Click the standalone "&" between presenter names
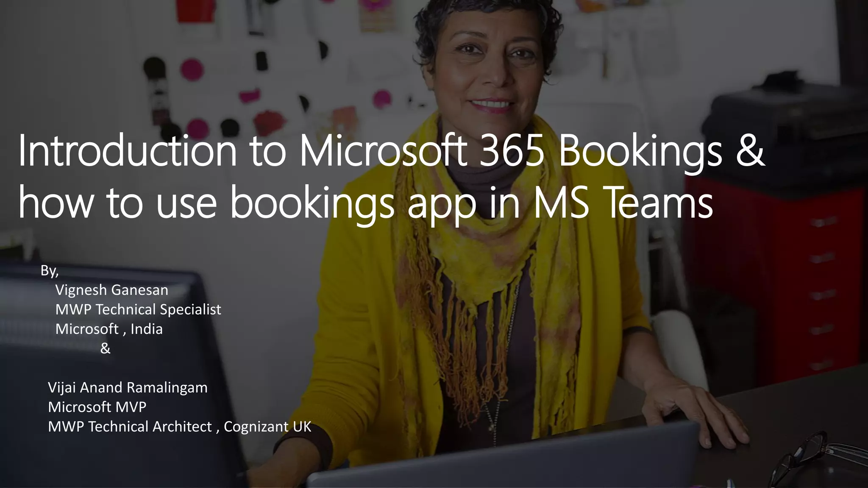Viewport: 868px width, 488px height. click(x=105, y=349)
